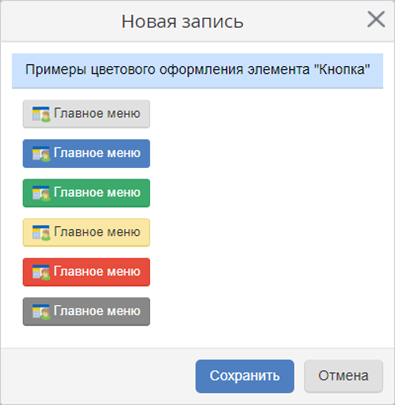Image resolution: width=395 pixels, height=405 pixels.
Task: Click the blue banner about button color examples
Action: tap(197, 71)
